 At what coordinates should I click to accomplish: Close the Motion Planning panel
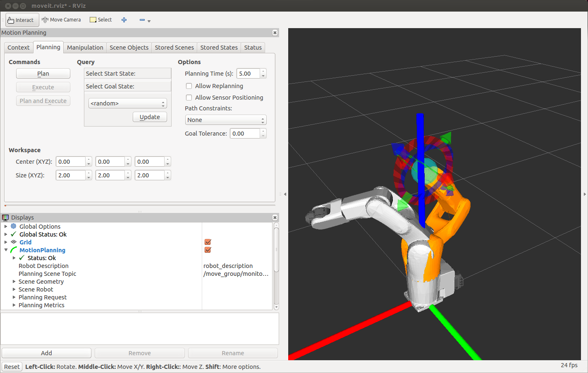click(275, 33)
